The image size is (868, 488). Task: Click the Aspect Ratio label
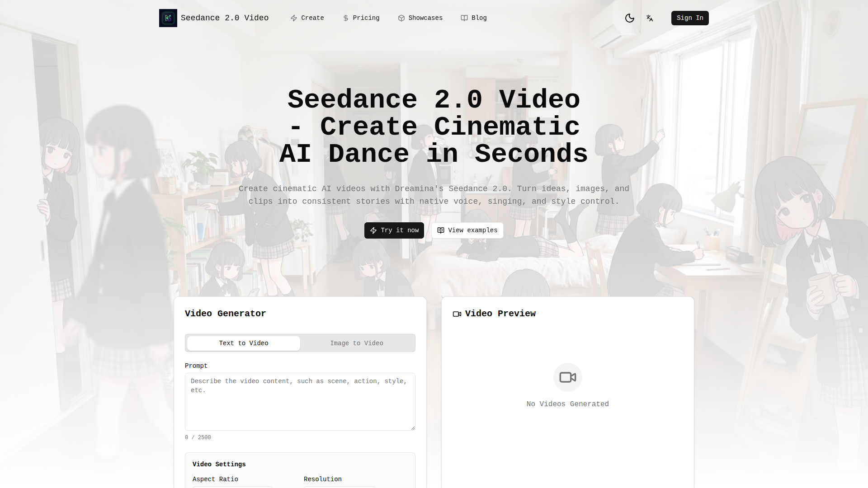pos(215,479)
